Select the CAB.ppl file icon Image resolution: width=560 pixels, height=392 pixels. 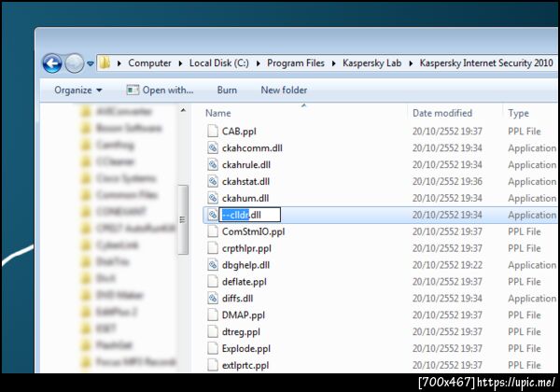coord(213,131)
